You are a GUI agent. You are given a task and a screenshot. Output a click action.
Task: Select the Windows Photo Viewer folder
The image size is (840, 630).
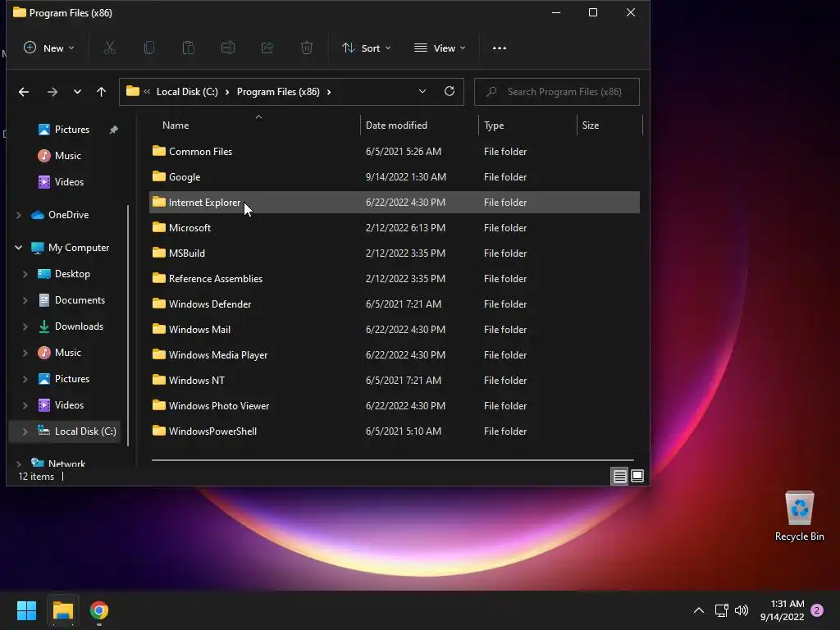(x=395, y=406)
